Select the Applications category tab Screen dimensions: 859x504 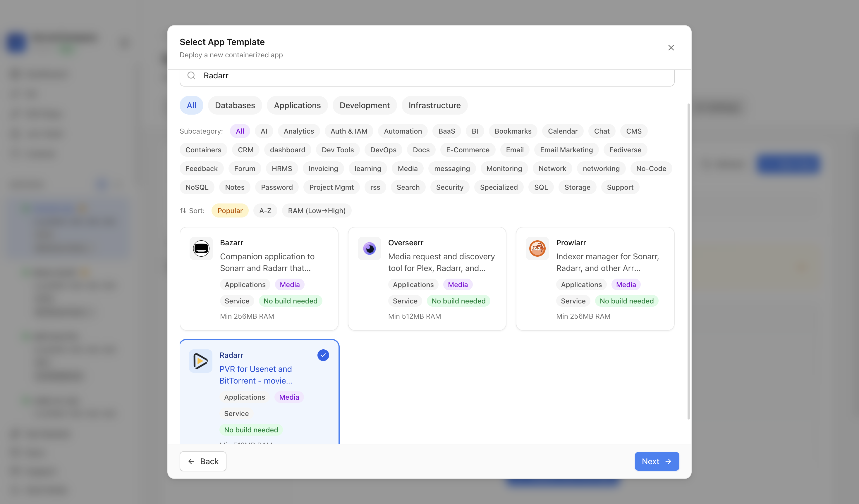[x=297, y=105]
